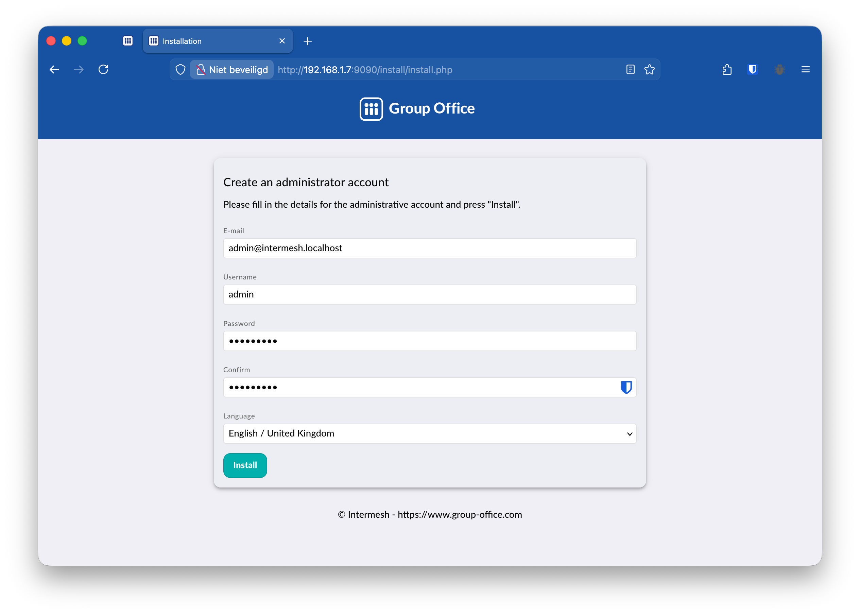Click the E-mail input field
This screenshot has width=860, height=616.
click(430, 249)
